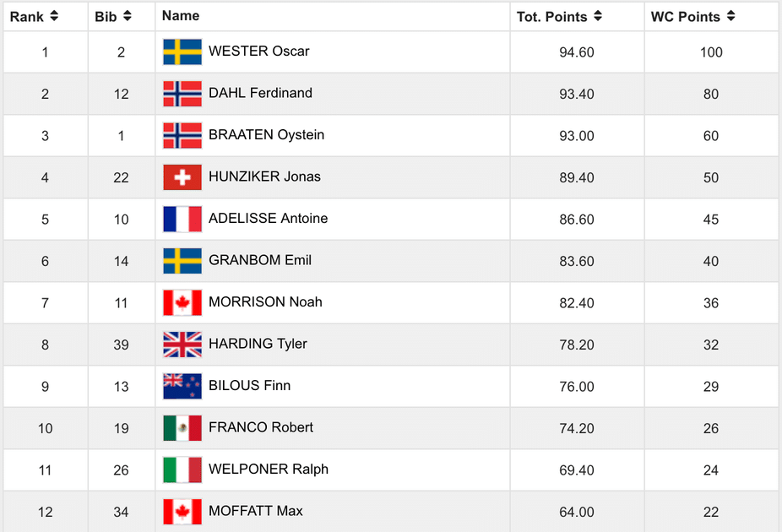
Task: Click the New Zealand flag beside BILOUS Finn
Action: click(182, 387)
